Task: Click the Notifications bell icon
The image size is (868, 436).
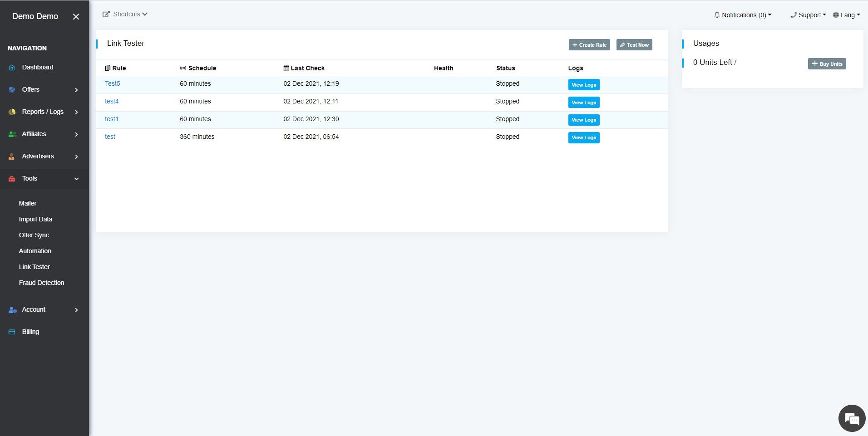Action: pyautogui.click(x=717, y=15)
